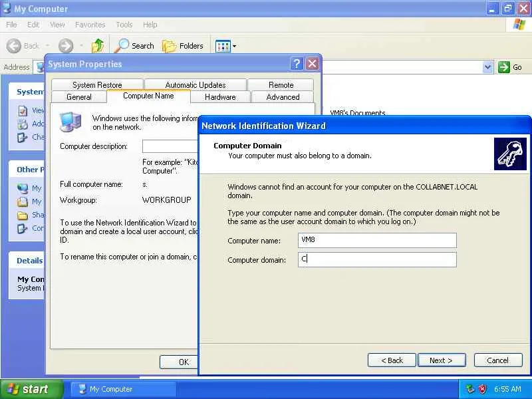Switch to the System Restore tab
The height and width of the screenshot is (399, 532).
click(97, 85)
